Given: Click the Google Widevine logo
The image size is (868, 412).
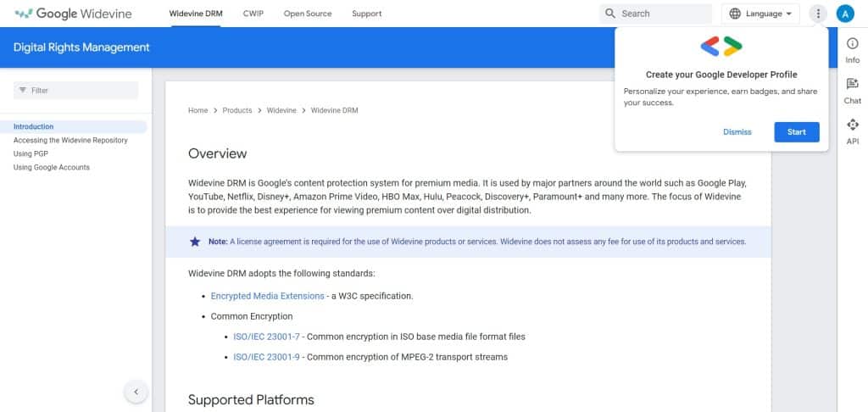Looking at the screenshot, I should click(x=73, y=14).
